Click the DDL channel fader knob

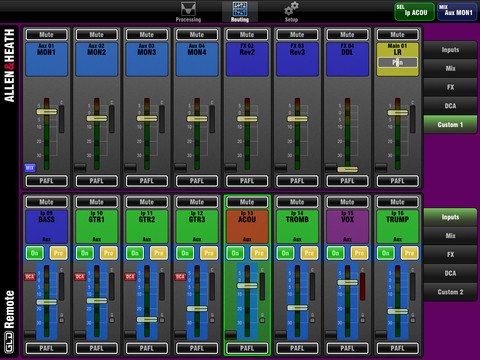click(x=347, y=169)
